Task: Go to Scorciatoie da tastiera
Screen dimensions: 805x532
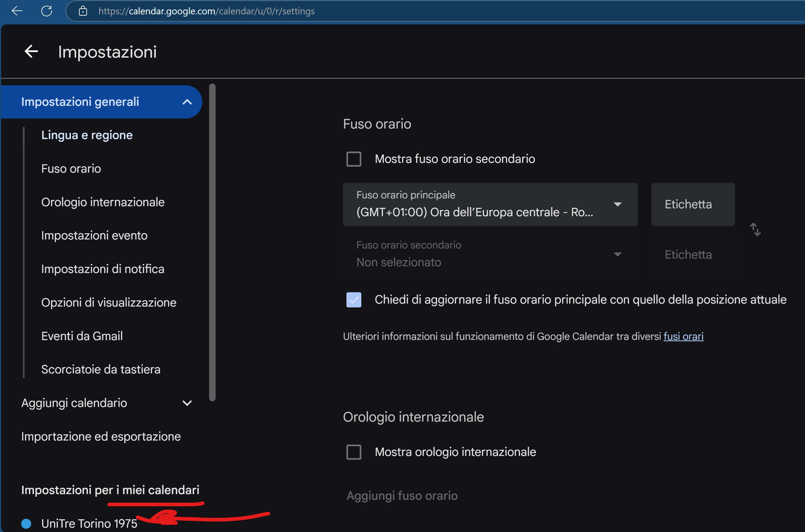Action: pos(100,369)
